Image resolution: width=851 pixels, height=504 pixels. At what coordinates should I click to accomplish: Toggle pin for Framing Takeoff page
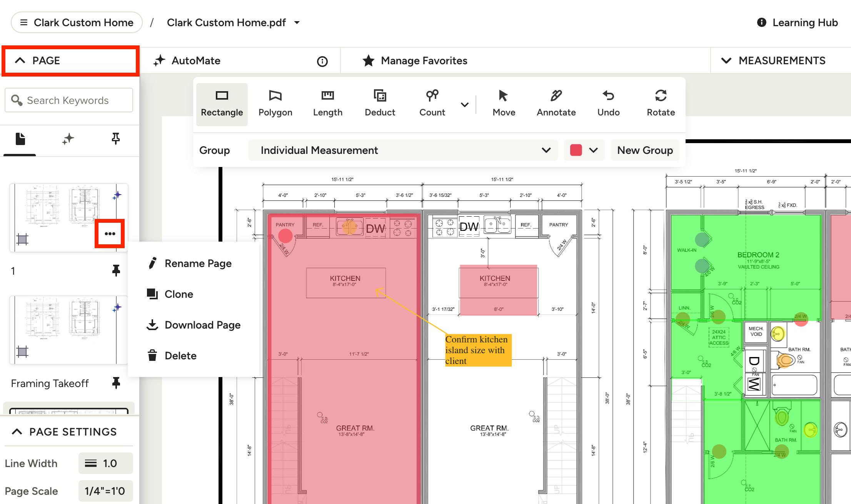pos(116,383)
